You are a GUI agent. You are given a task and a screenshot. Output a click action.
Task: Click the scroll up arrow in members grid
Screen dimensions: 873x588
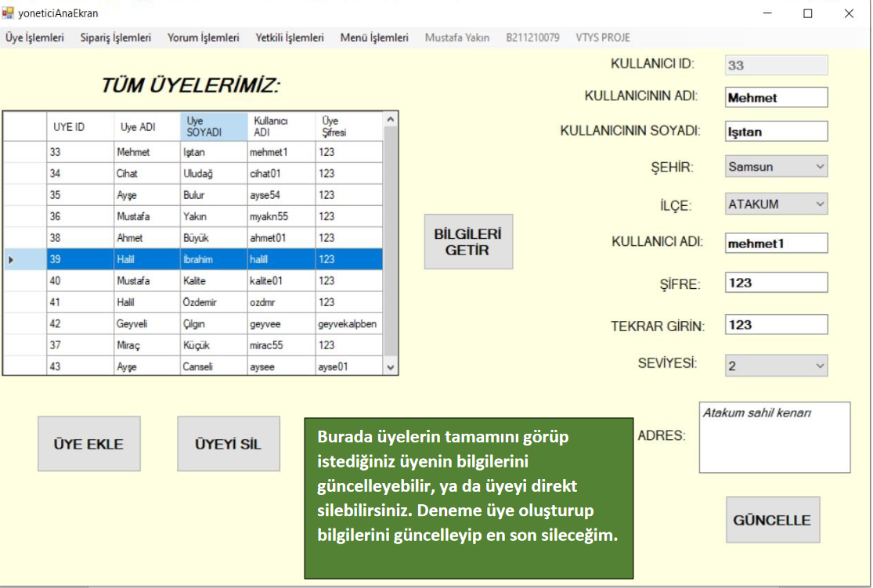pyautogui.click(x=391, y=119)
